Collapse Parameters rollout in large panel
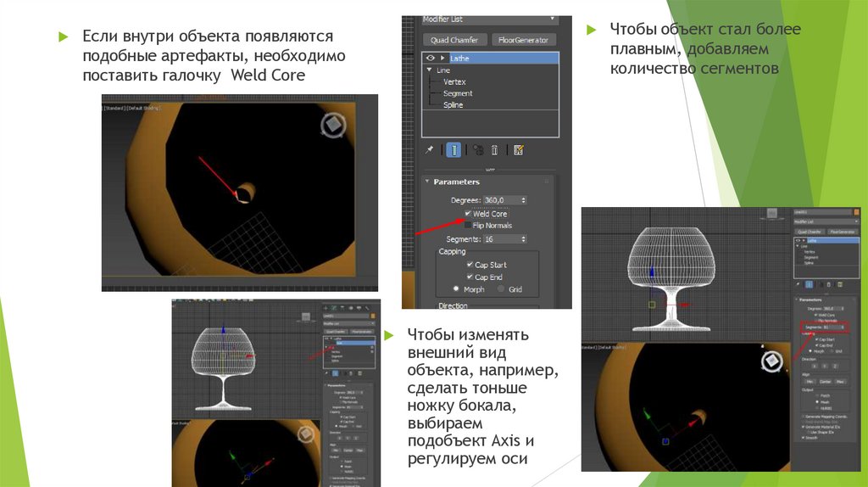 coord(427,182)
